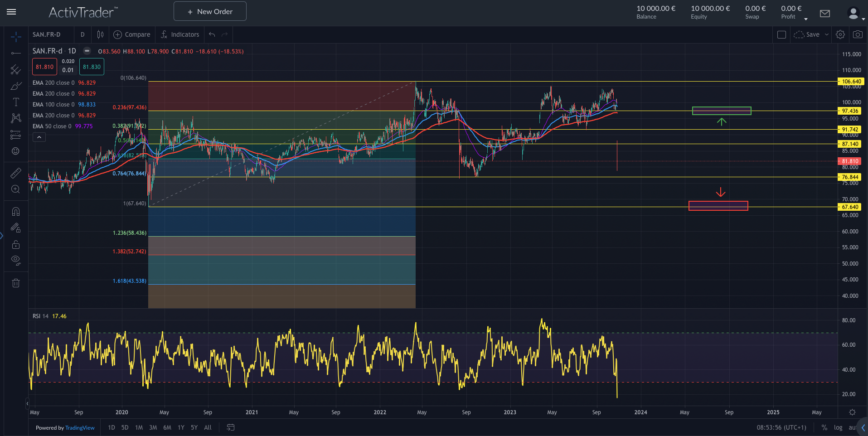This screenshot has width=868, height=436.
Task: Toggle log scale on price axis
Action: click(x=838, y=427)
